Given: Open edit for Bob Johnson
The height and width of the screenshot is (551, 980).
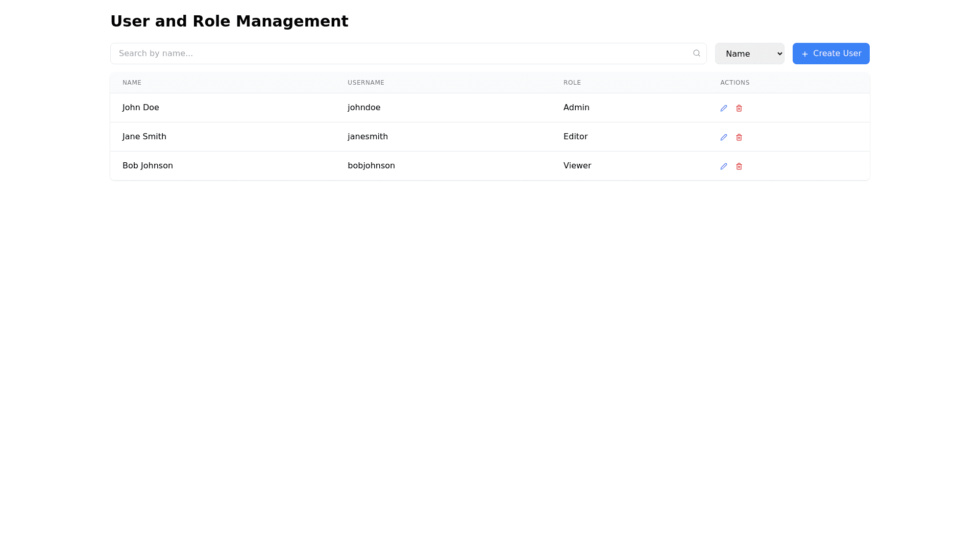Looking at the screenshot, I should tap(723, 166).
